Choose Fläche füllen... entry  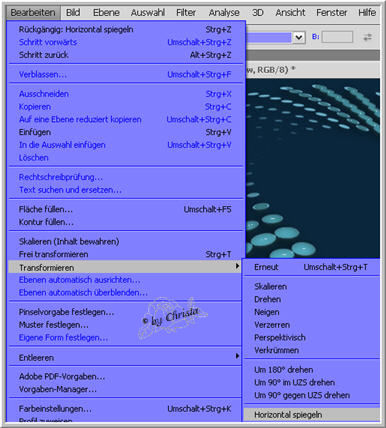pyautogui.click(x=125, y=209)
